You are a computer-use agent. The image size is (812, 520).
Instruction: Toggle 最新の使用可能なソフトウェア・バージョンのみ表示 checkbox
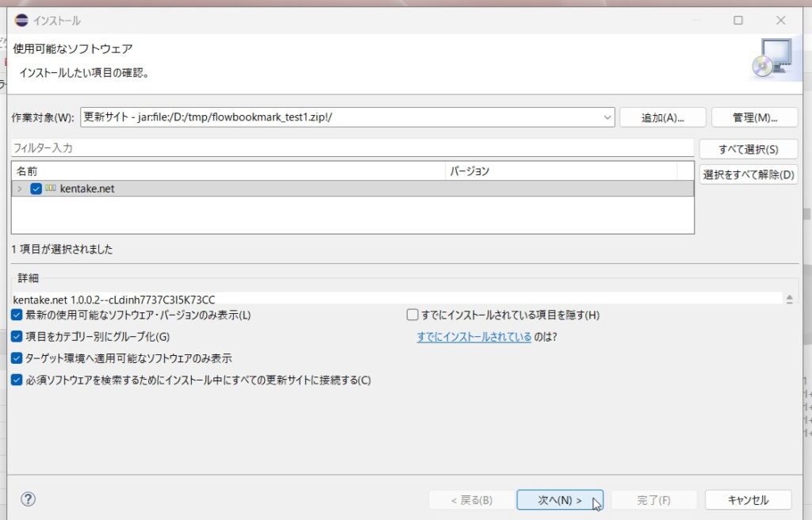(x=17, y=315)
